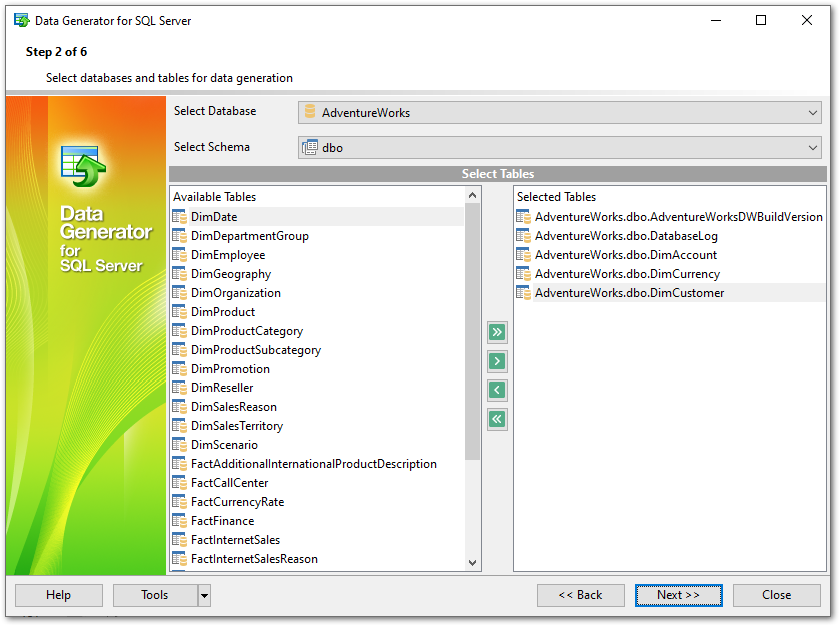Click the Available Tables scroll up arrow

point(472,195)
